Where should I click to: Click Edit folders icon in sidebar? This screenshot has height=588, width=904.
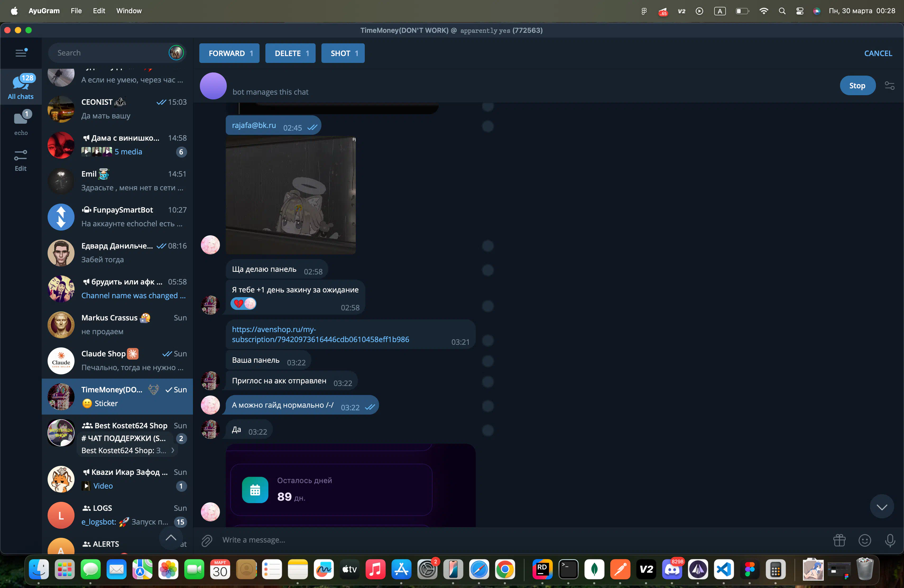(21, 160)
